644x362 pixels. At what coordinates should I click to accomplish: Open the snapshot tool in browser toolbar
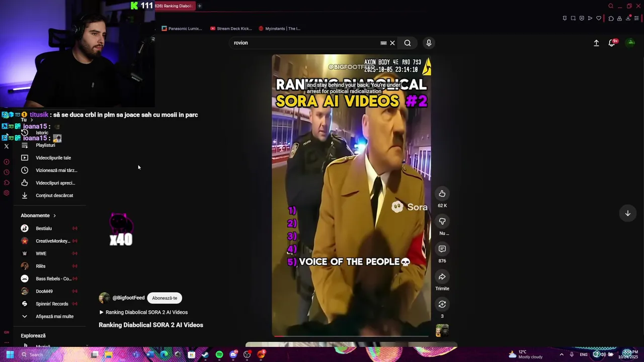tap(573, 19)
